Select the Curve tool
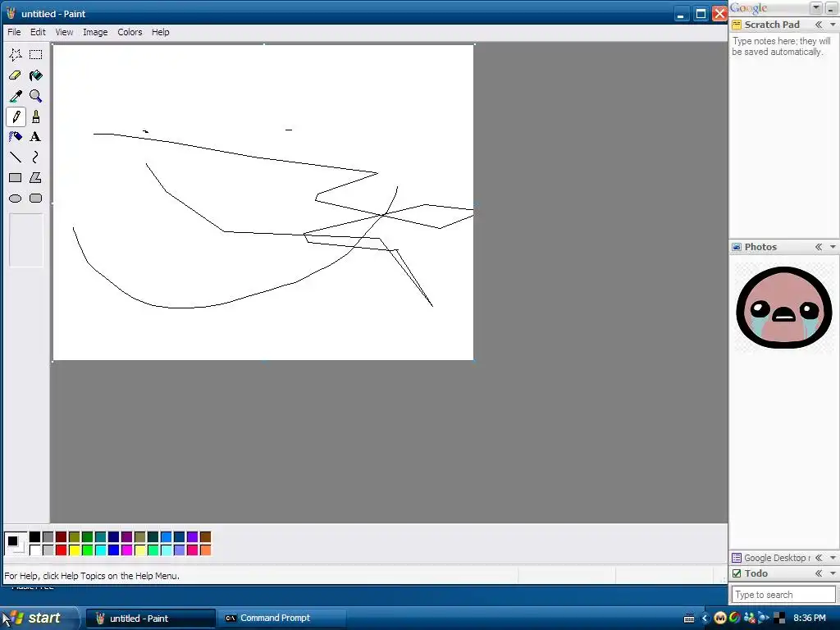 pos(36,157)
